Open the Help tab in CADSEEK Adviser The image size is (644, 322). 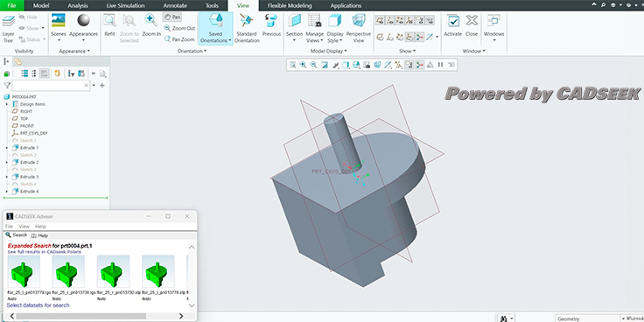(39, 235)
